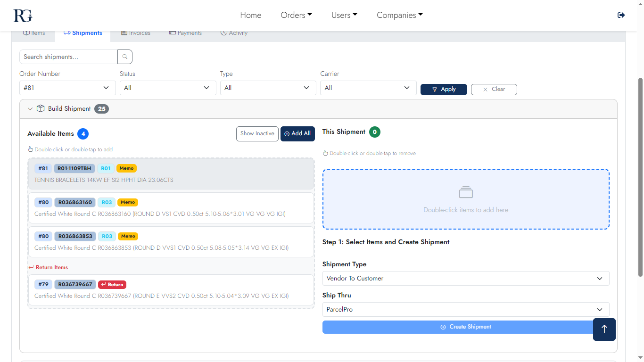
Task: Click the funnel icon inside the Apply button
Action: 434,89
